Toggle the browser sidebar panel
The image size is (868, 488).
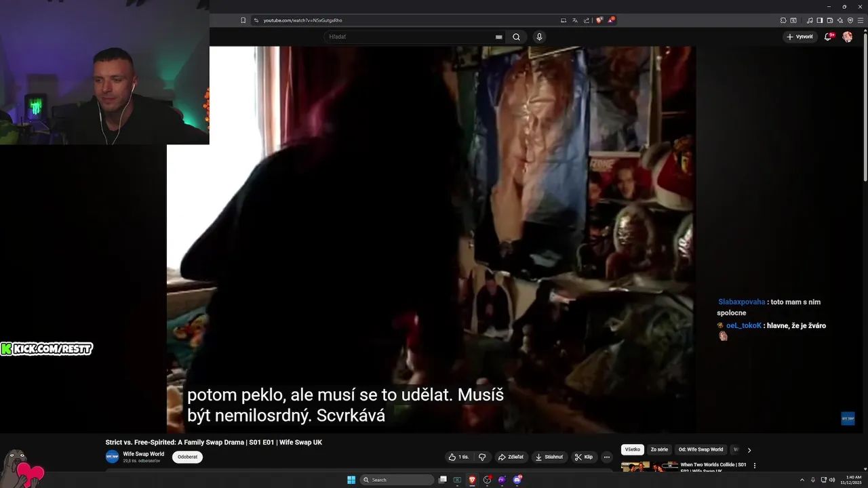tap(819, 20)
